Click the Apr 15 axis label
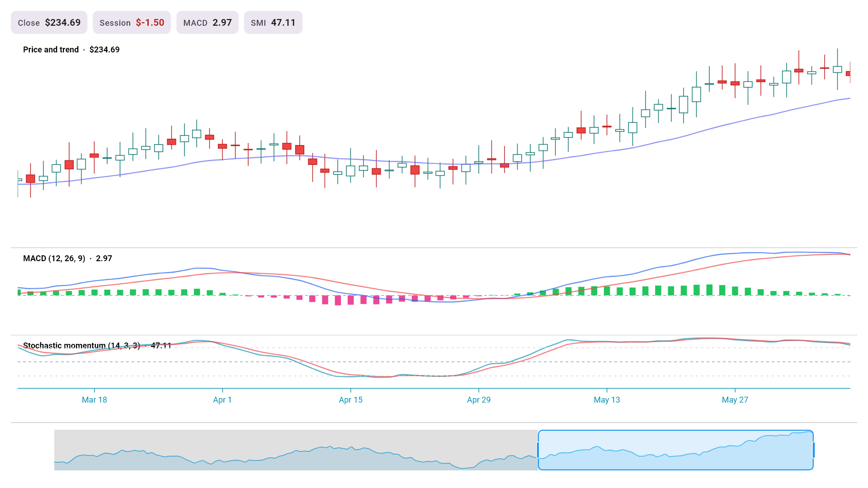 (351, 400)
